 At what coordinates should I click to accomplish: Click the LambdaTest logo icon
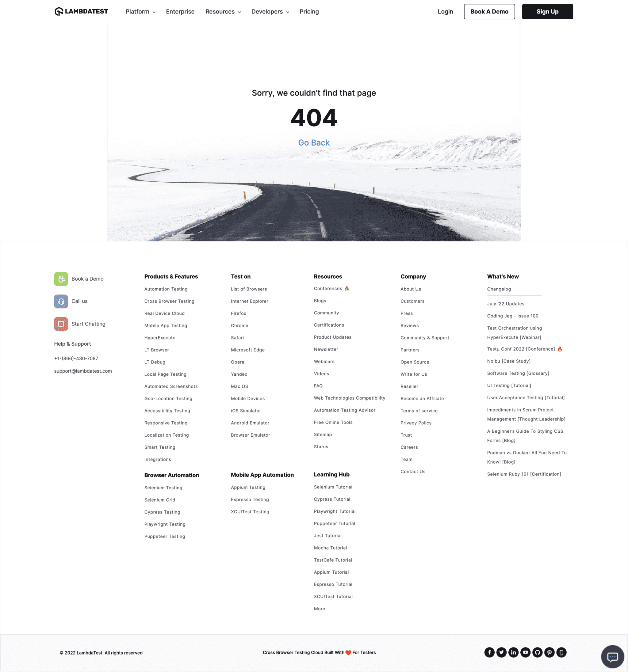pos(59,11)
